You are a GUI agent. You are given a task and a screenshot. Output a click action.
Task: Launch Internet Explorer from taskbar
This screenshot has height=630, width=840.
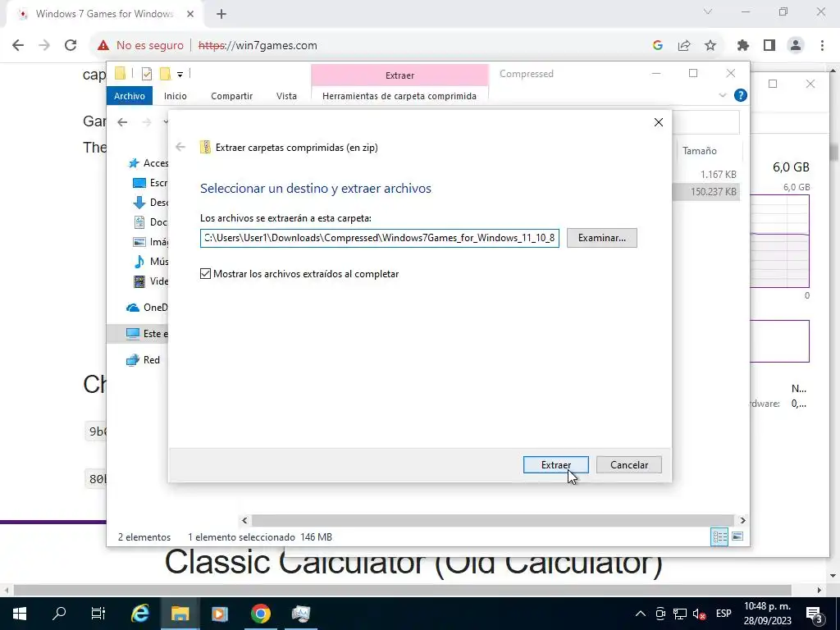140,614
